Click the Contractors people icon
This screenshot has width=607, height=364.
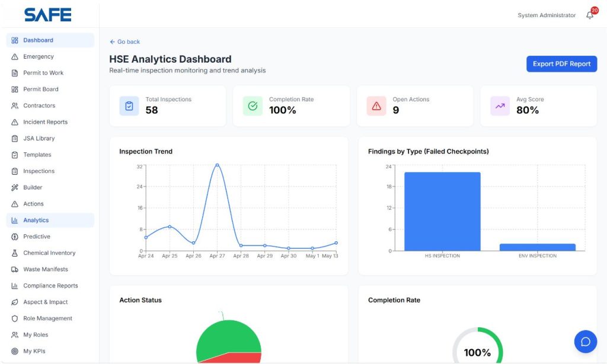[15, 106]
